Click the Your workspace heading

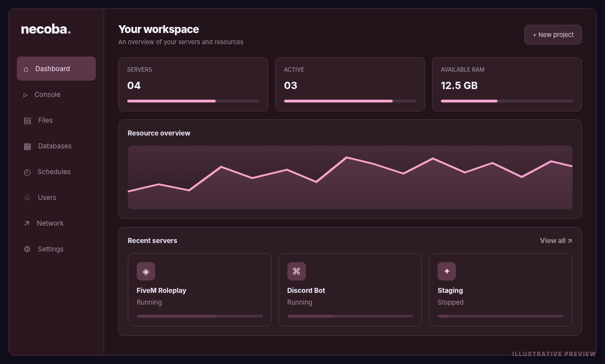[159, 29]
